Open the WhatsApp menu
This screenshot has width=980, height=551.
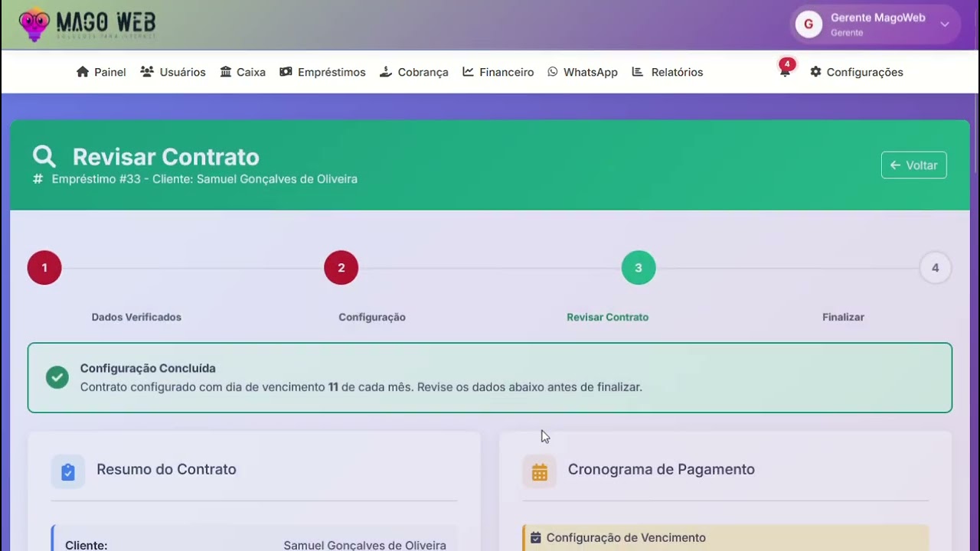pyautogui.click(x=583, y=72)
